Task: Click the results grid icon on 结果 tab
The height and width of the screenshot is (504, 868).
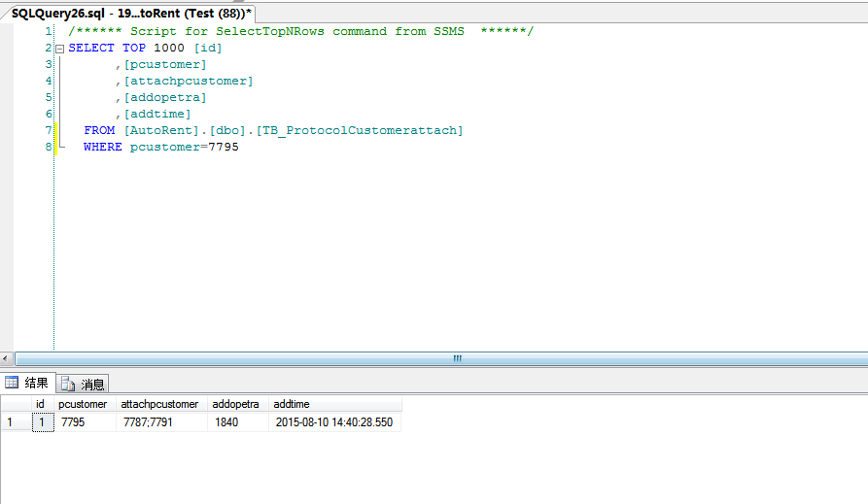Action: pos(12,383)
